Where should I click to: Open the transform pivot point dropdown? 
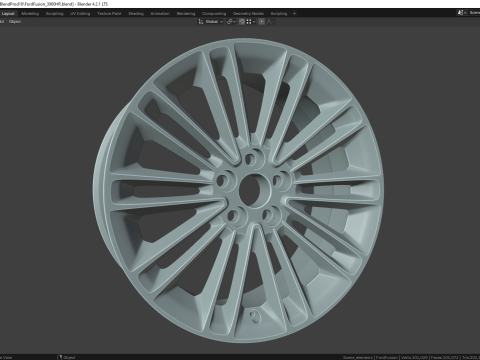click(x=231, y=22)
